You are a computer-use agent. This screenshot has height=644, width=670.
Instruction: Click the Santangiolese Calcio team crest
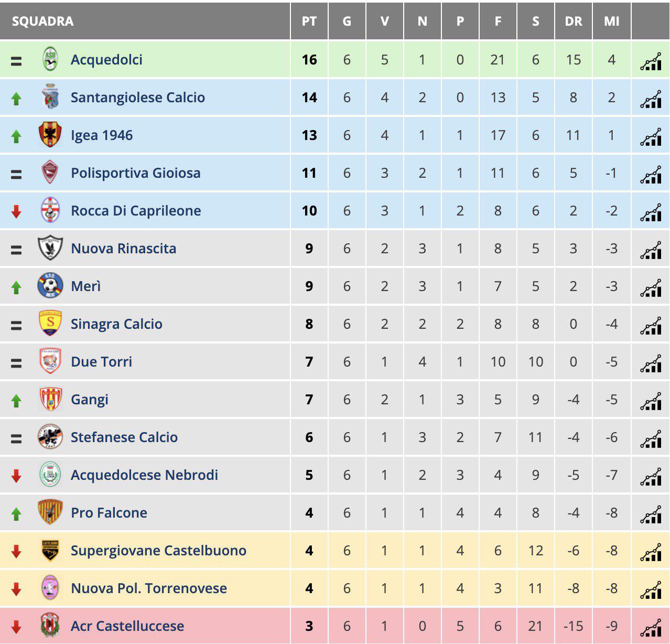51,97
